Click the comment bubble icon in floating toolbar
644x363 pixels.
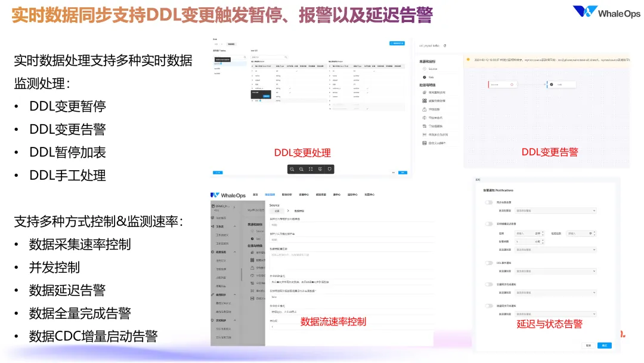(329, 169)
